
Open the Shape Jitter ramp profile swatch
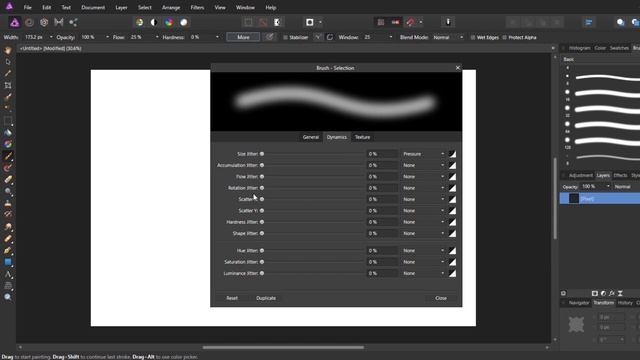452,233
